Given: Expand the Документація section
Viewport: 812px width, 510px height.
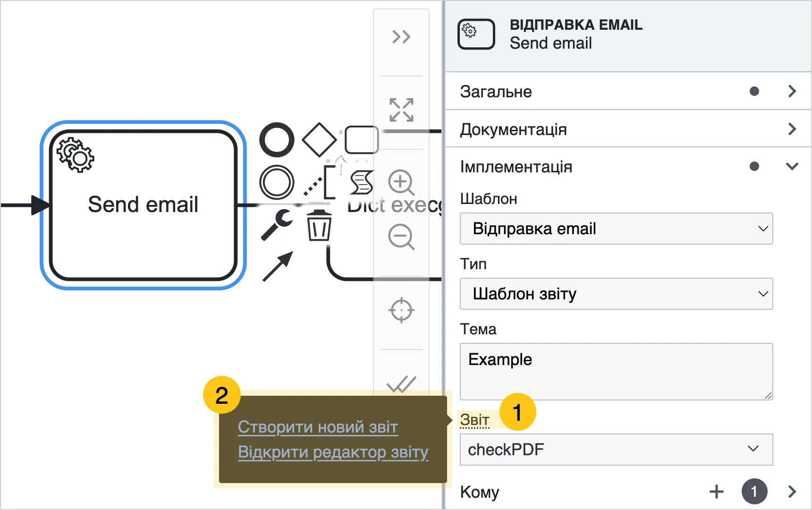Looking at the screenshot, I should click(x=792, y=129).
